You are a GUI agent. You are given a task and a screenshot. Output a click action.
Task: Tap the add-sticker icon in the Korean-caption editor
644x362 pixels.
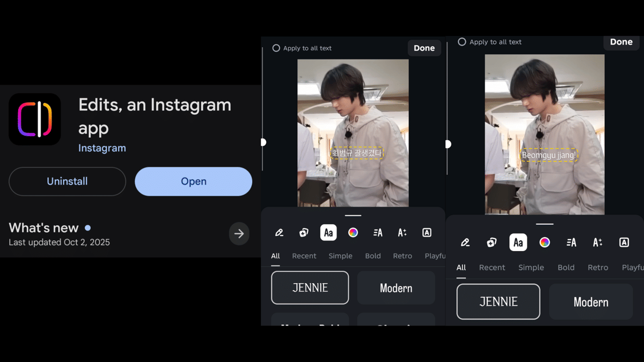click(304, 232)
